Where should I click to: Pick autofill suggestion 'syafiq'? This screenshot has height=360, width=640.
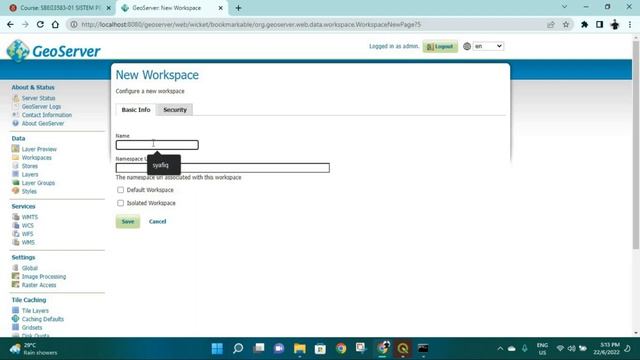point(164,165)
